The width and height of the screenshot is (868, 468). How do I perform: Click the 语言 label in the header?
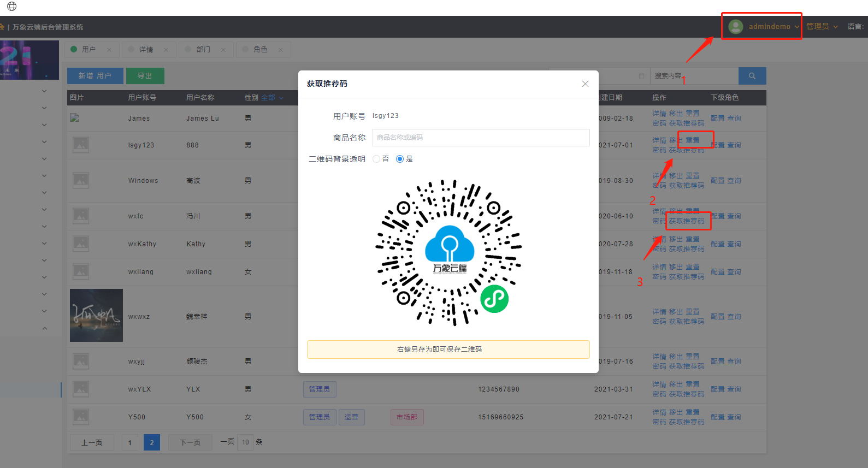coord(855,26)
